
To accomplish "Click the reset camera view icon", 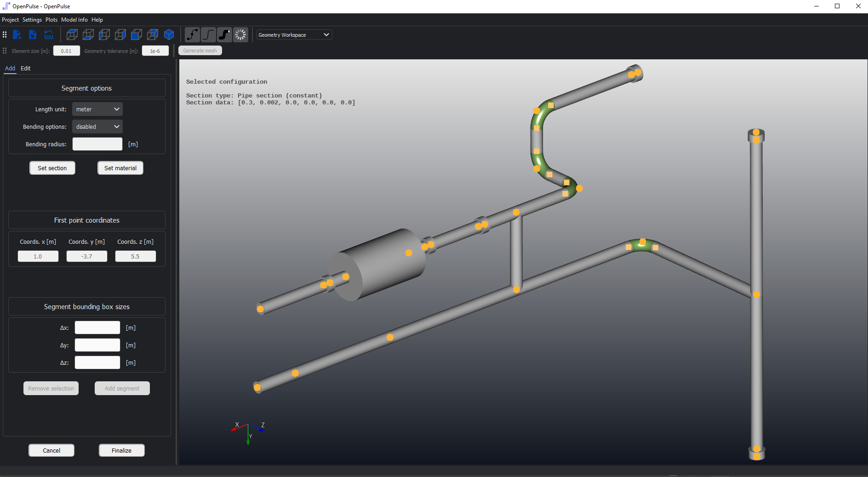I will 49,34.
